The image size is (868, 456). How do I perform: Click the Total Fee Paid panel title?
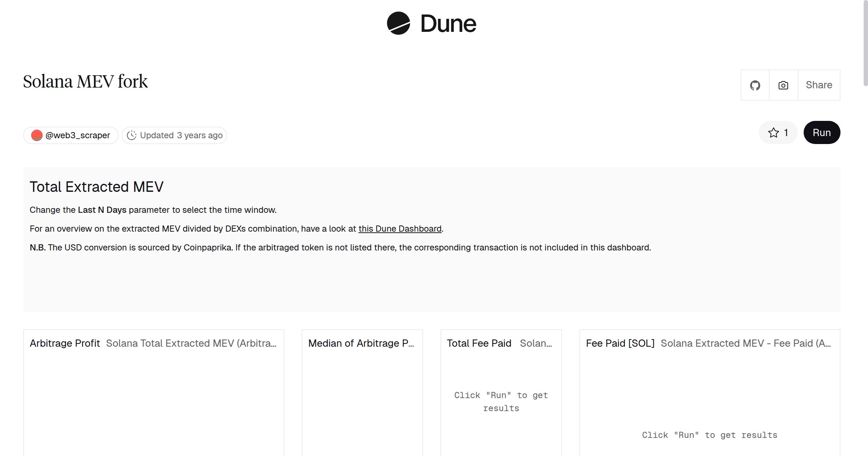click(x=479, y=343)
